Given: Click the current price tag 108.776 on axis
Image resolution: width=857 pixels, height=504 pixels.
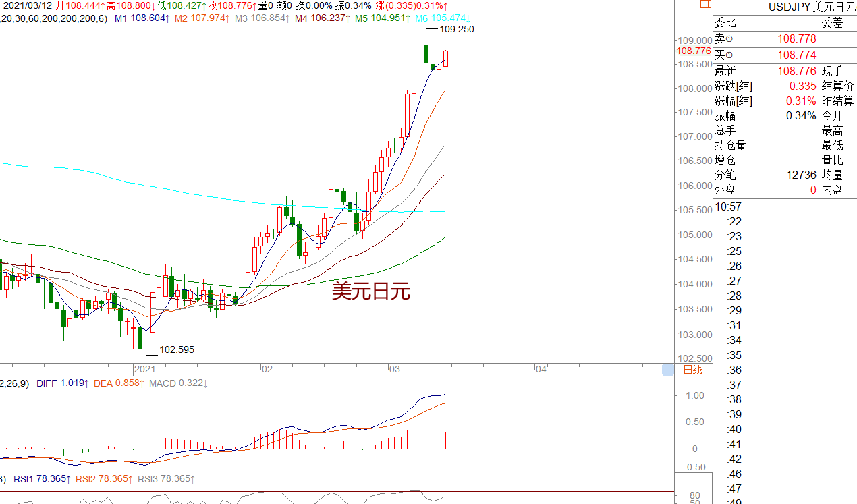Looking at the screenshot, I should pos(693,51).
